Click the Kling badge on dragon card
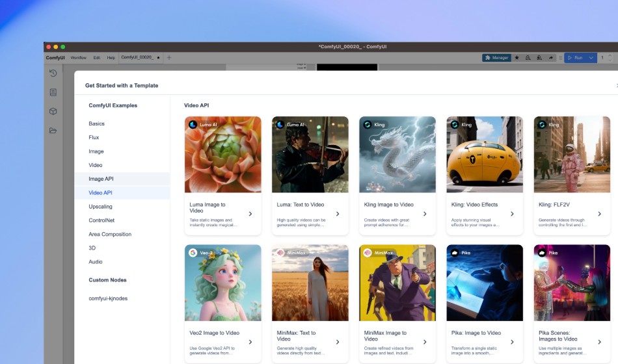Screen dimensions: 618x364 375,125
